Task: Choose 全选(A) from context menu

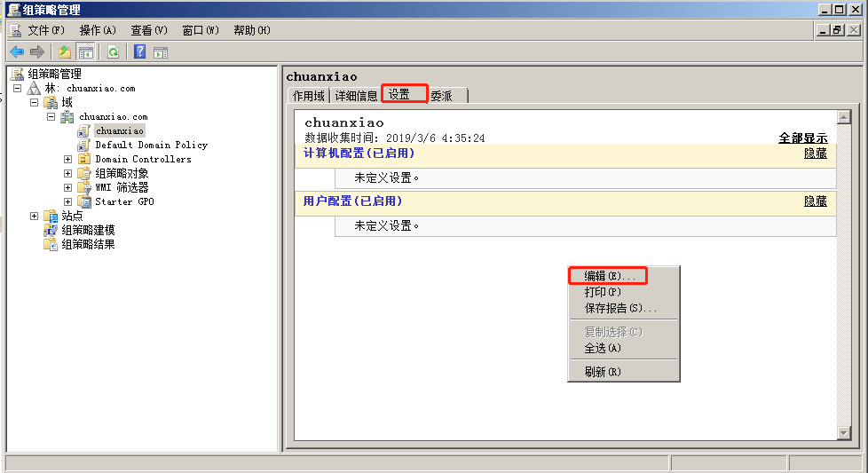Action: [624, 348]
